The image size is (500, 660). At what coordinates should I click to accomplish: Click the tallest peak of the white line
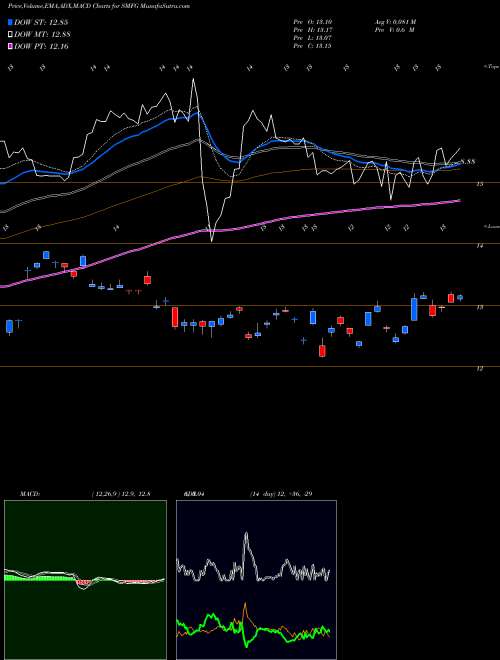[x=193, y=80]
